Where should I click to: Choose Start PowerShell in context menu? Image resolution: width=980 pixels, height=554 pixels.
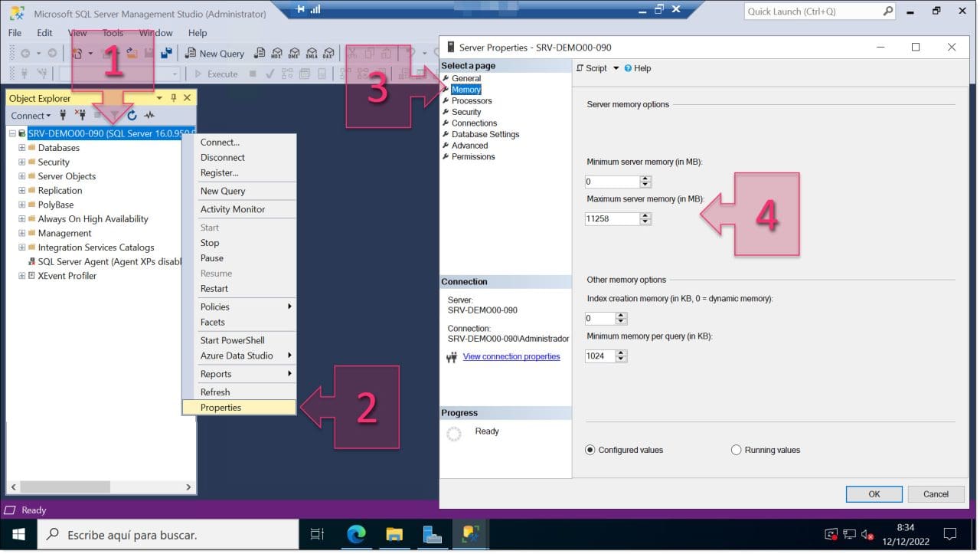pyautogui.click(x=239, y=340)
